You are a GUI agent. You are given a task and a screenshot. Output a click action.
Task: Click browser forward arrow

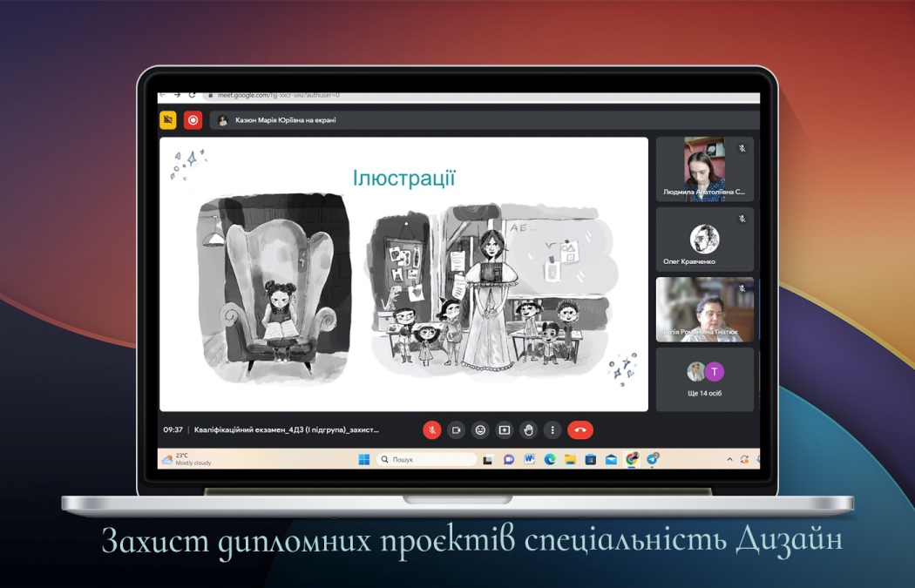[x=178, y=95]
